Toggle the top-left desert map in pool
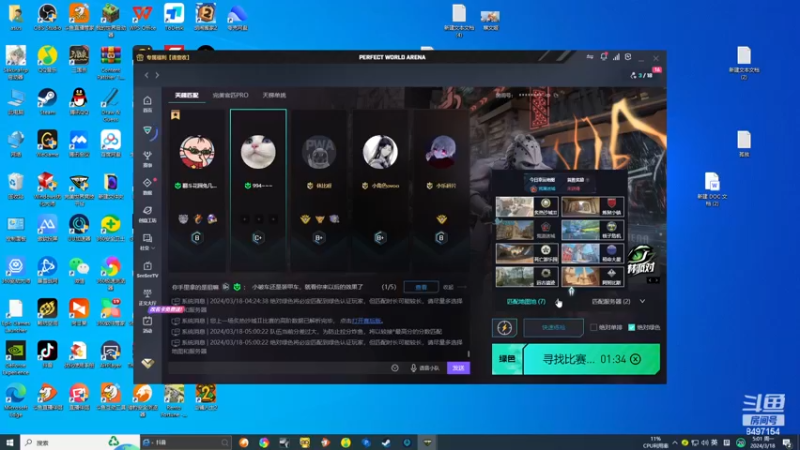This screenshot has height=450, width=800. tap(527, 207)
